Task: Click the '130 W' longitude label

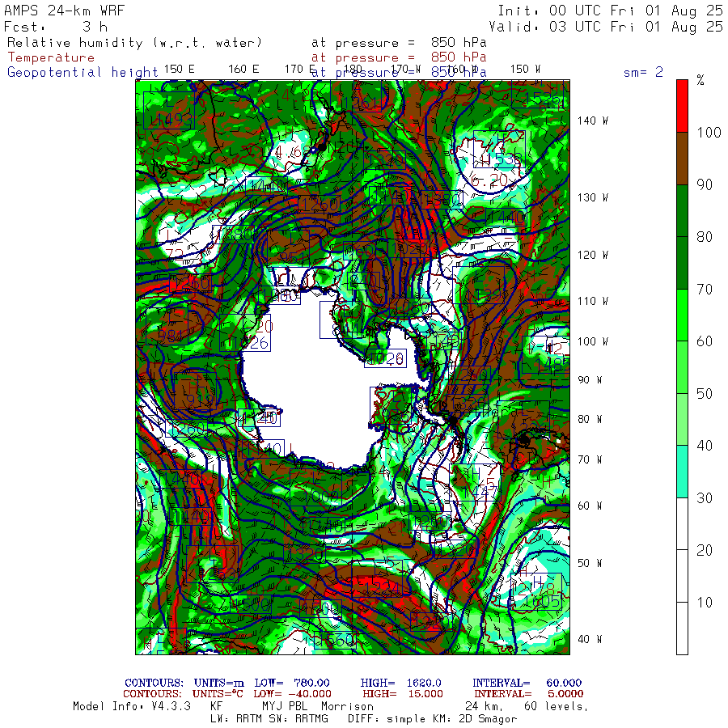Action: coord(593,198)
